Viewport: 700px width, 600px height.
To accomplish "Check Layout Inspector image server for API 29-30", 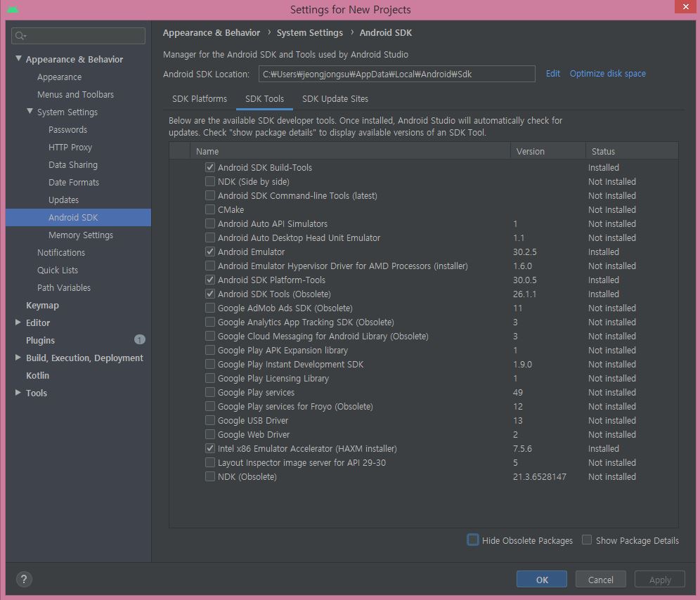I will (210, 462).
